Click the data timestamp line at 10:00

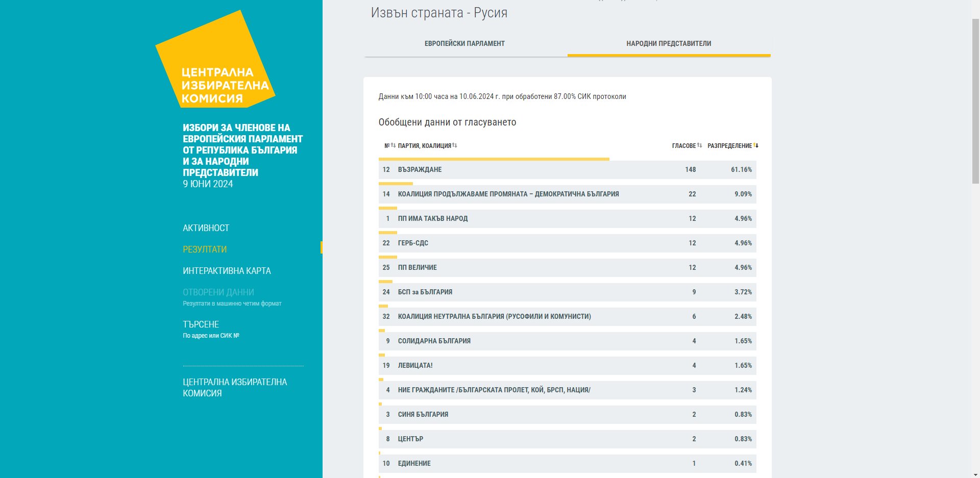[502, 96]
